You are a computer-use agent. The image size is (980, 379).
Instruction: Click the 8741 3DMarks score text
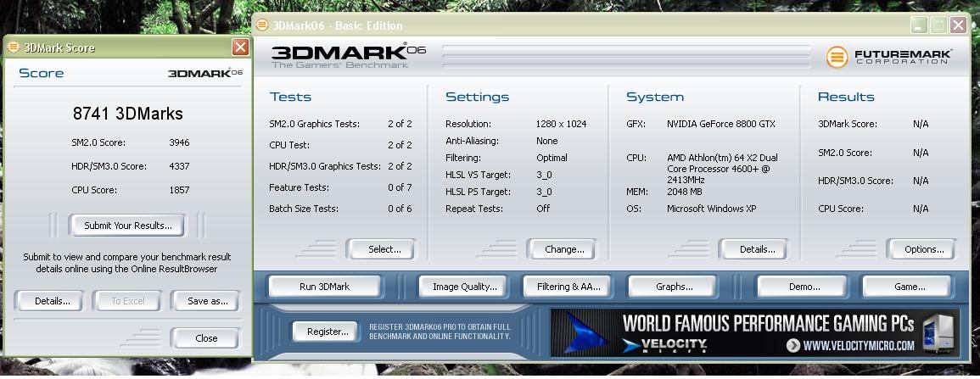coord(127,114)
